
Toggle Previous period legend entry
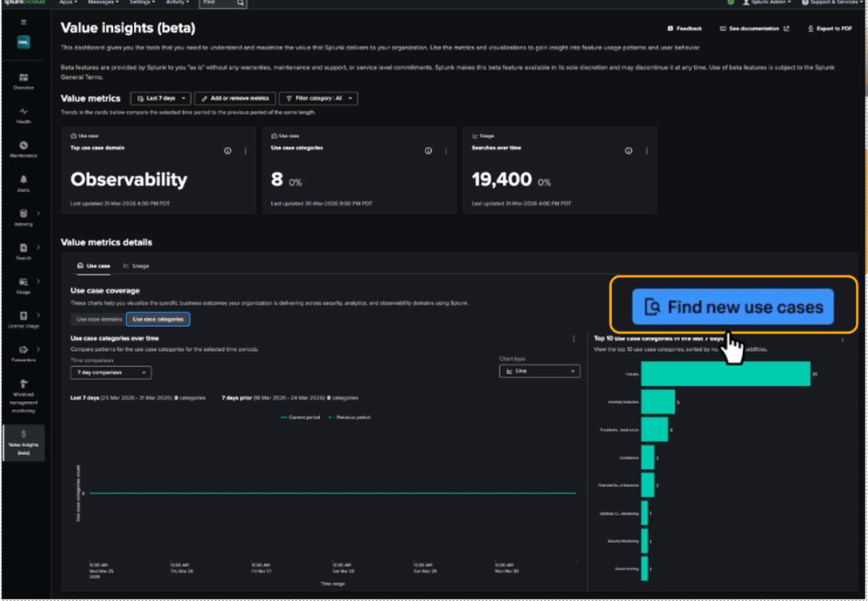350,417
